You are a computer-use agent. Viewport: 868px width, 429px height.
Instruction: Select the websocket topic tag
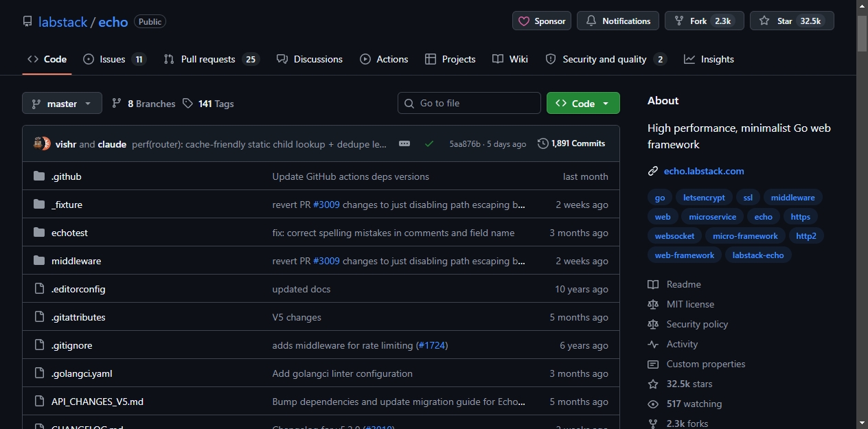(x=675, y=236)
